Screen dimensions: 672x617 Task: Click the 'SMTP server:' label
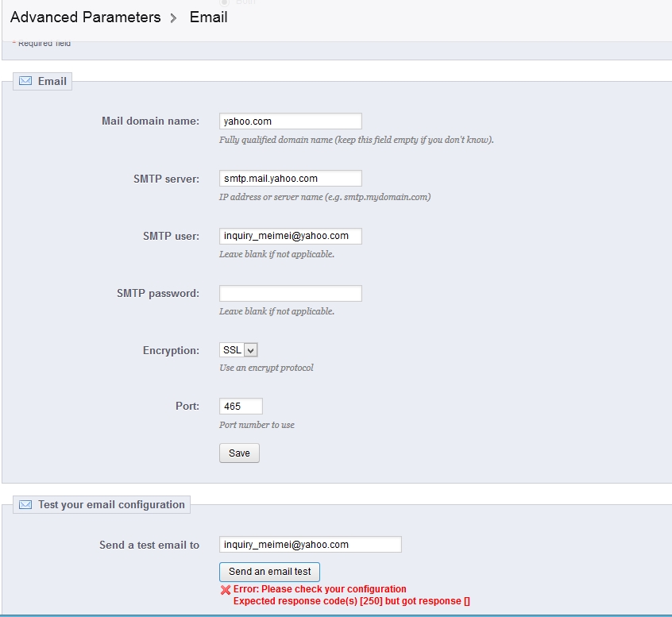[166, 179]
